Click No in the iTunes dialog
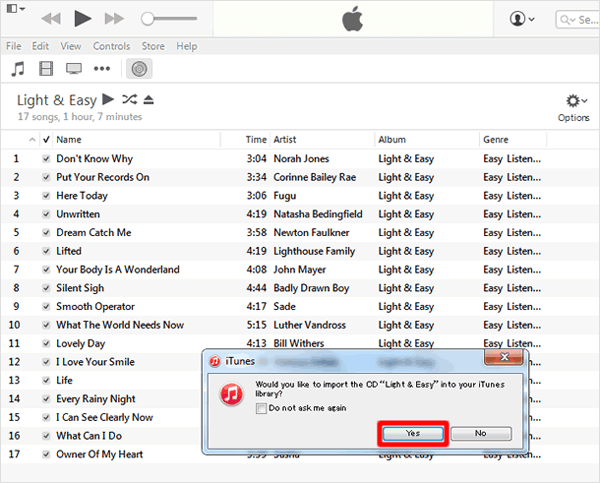Screen dimensions: 600x483 pos(481,433)
